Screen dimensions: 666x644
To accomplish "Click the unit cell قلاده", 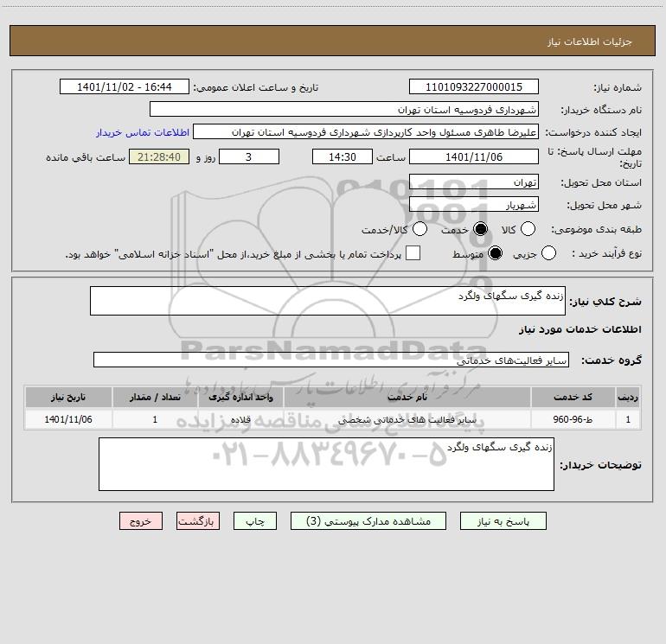I will pos(240,419).
